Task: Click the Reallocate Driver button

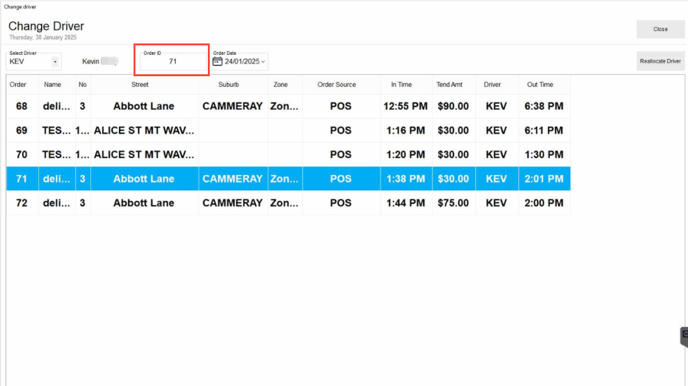Action: point(660,61)
